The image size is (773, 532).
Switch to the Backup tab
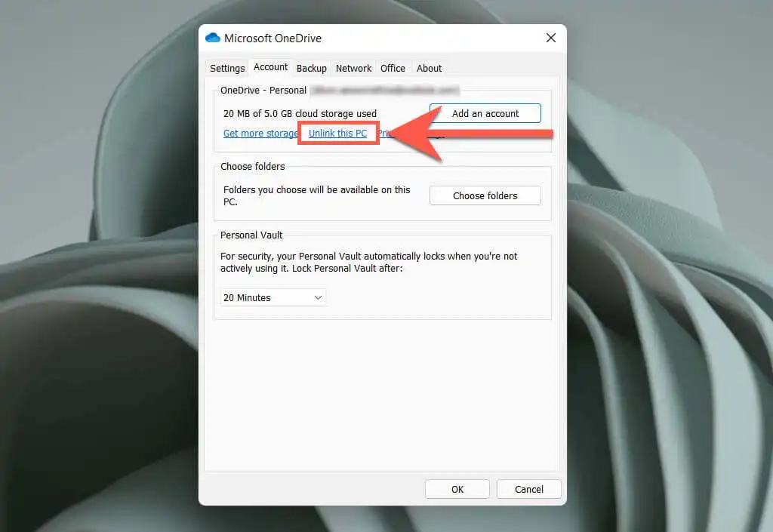point(312,68)
